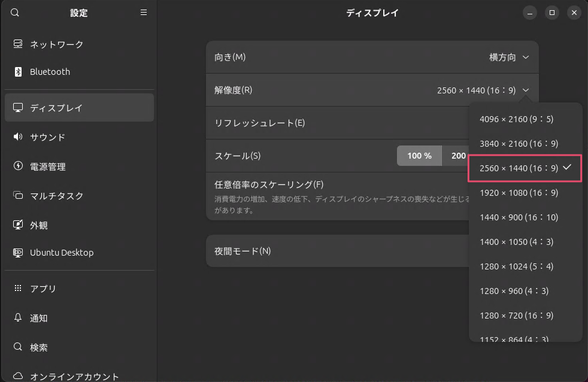Click the 電源管理 power icon
Screen dimensions: 588x382
(x=18, y=166)
